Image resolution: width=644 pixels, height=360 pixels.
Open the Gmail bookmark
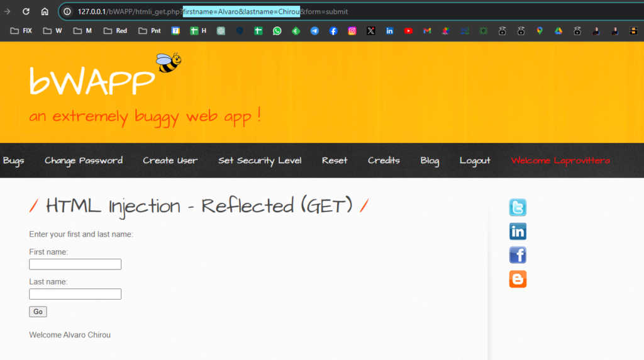tap(427, 31)
